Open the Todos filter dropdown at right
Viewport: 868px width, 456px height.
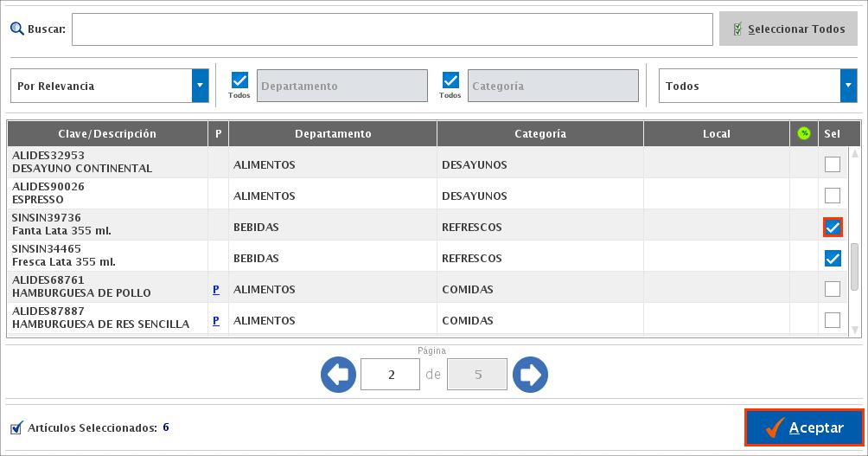tap(758, 86)
